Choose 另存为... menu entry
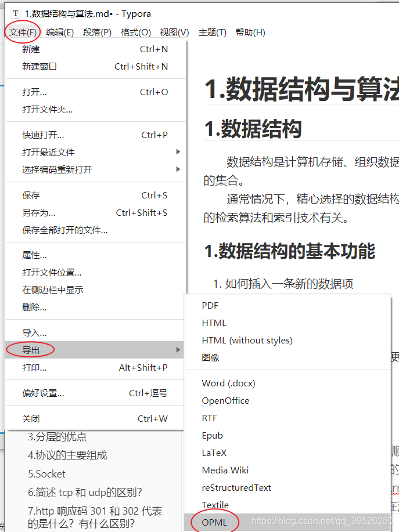399x532 pixels. (x=95, y=213)
